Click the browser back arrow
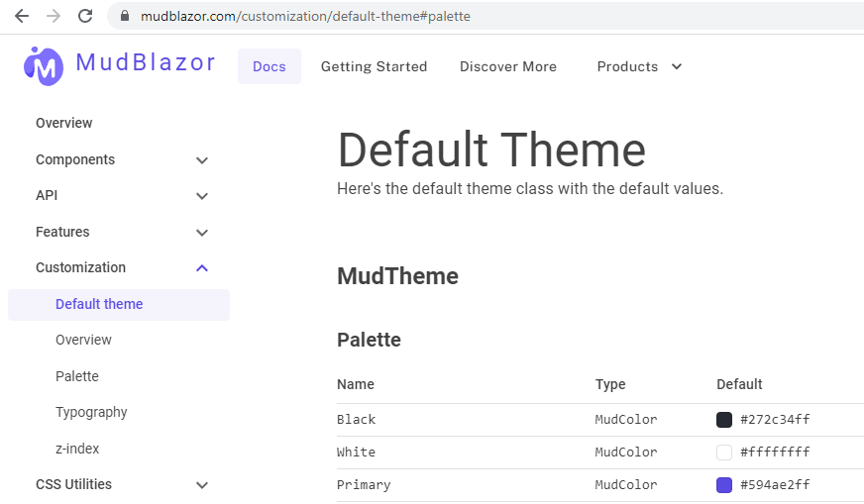This screenshot has height=504, width=864. tap(21, 16)
